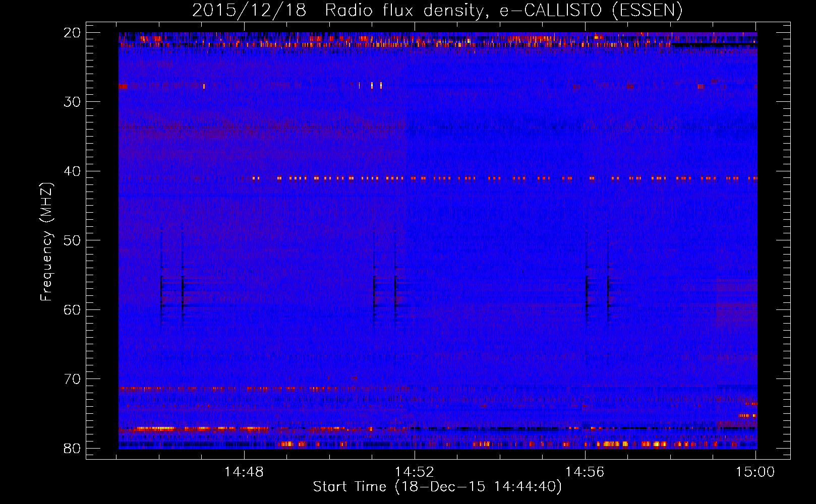
Task: Click the 60 frequency tick label
Action: tap(73, 309)
